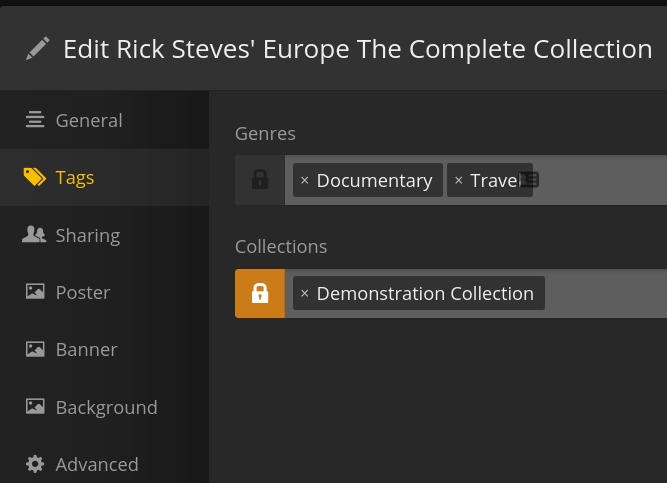Remove the Documentary genre tag
Image resolution: width=667 pixels, height=483 pixels.
305,181
